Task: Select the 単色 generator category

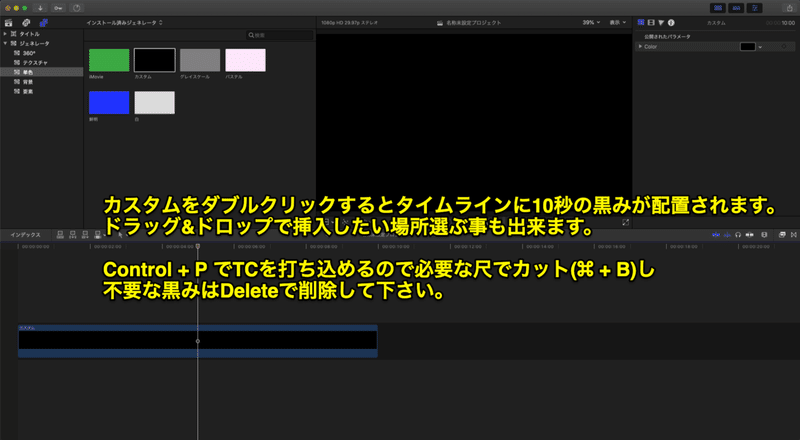Action: pyautogui.click(x=42, y=72)
